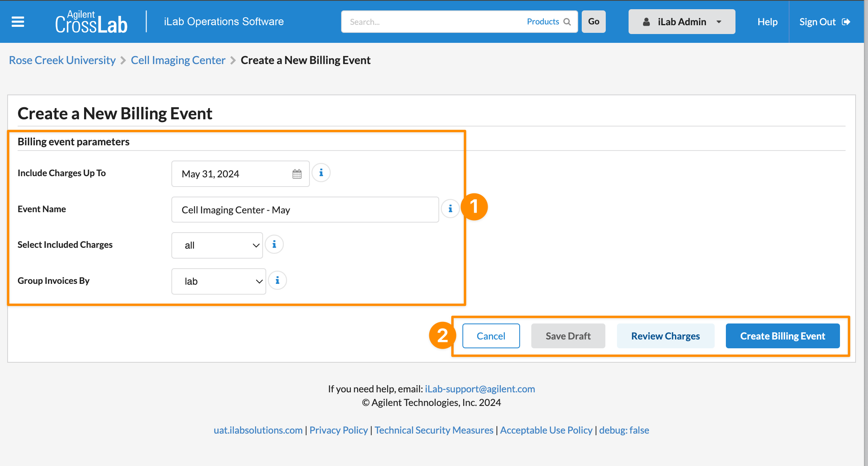868x466 pixels.
Task: Click the Save Draft button
Action: (568, 336)
